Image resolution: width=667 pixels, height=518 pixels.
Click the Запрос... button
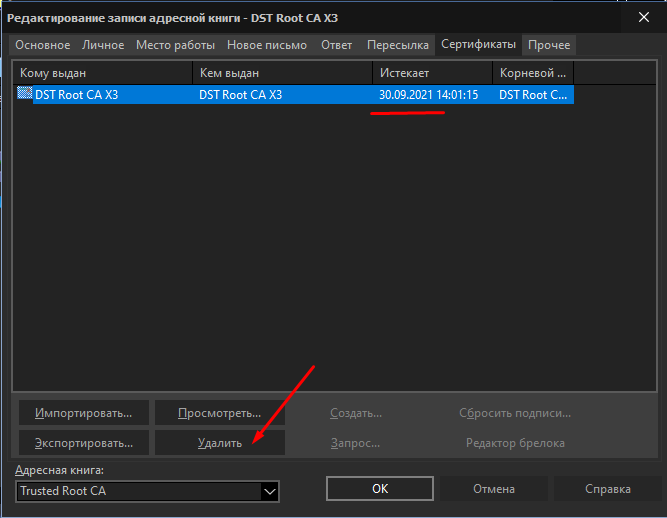[x=355, y=443]
